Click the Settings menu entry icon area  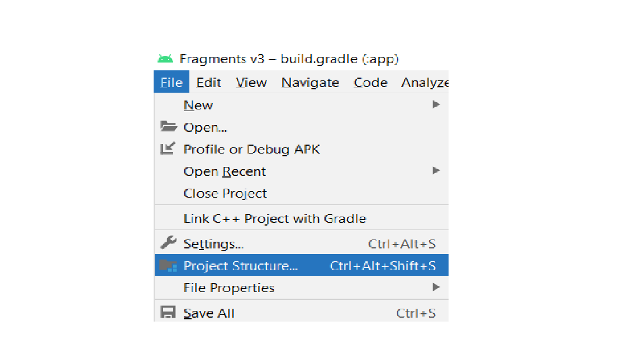pos(168,243)
